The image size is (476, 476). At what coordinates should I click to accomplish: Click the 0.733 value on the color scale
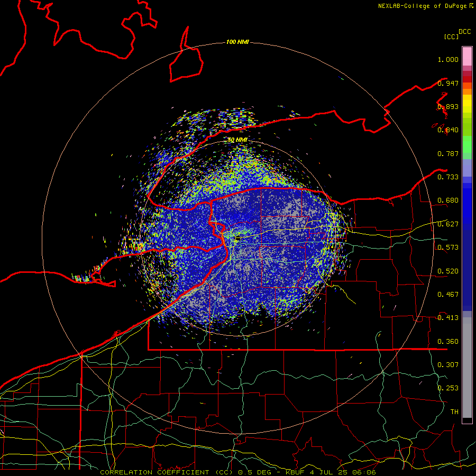(x=448, y=177)
